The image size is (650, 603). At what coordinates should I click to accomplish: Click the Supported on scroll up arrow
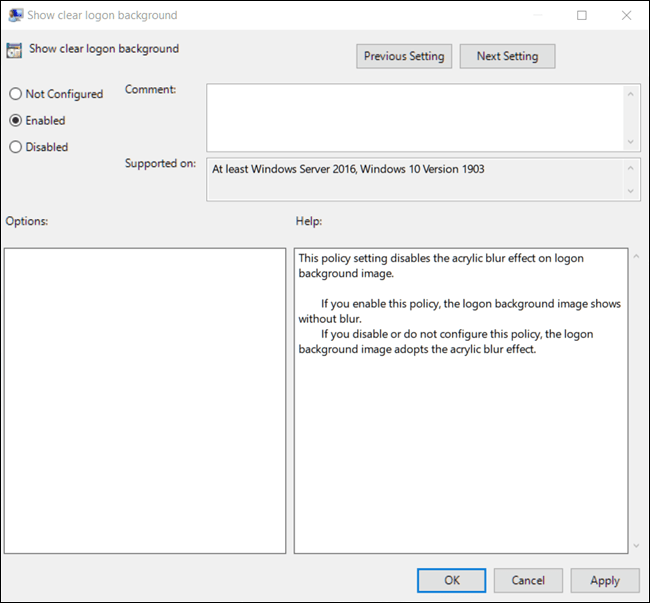[x=632, y=167]
